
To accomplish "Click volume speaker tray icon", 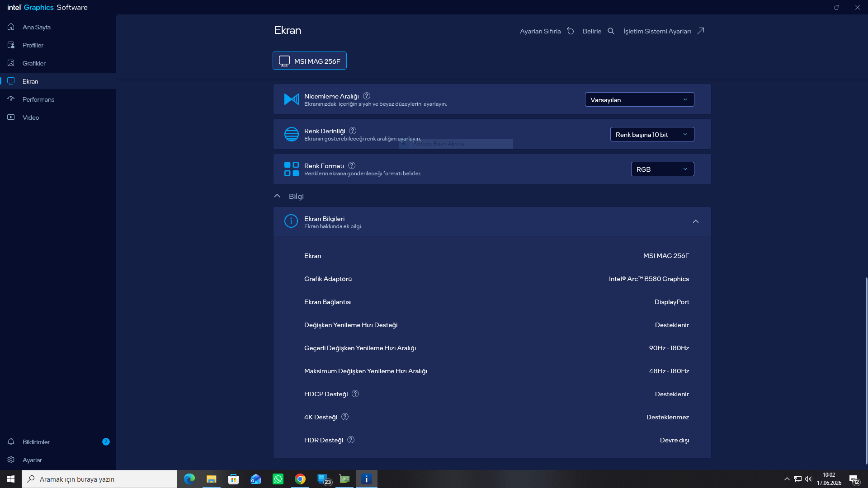I will point(808,479).
